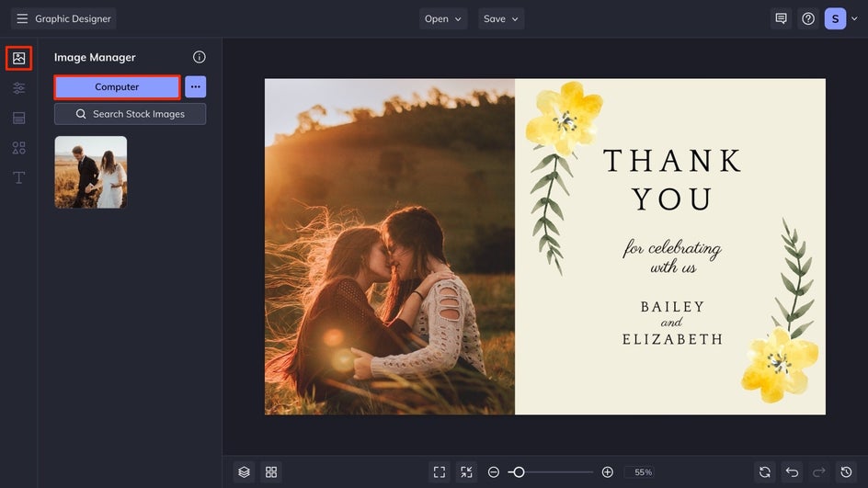Open the Customize sliders sidebar tab
868x488 pixels.
point(18,88)
